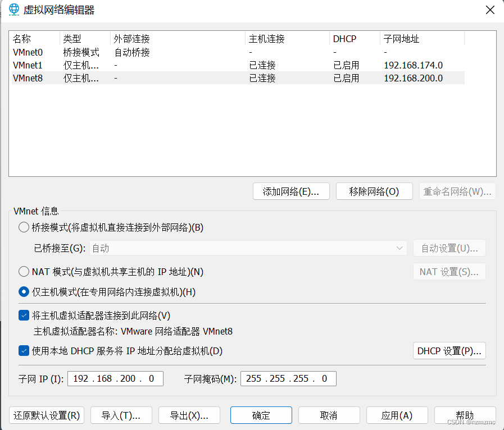504x430 pixels.
Task: Click the 桥接模式 type cell
Action: tap(81, 52)
